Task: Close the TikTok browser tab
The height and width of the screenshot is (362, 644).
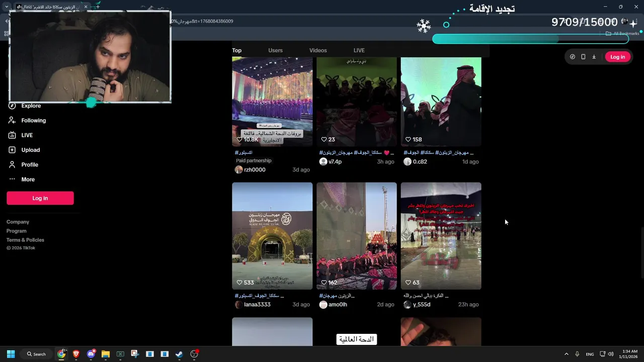Action: point(86,7)
